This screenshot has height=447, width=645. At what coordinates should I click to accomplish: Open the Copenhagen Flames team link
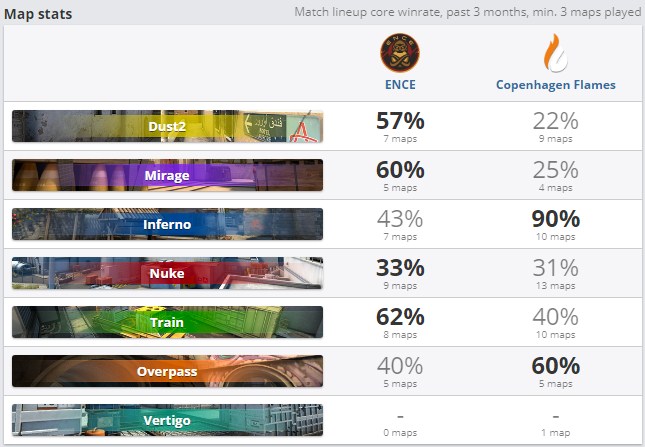(x=555, y=85)
